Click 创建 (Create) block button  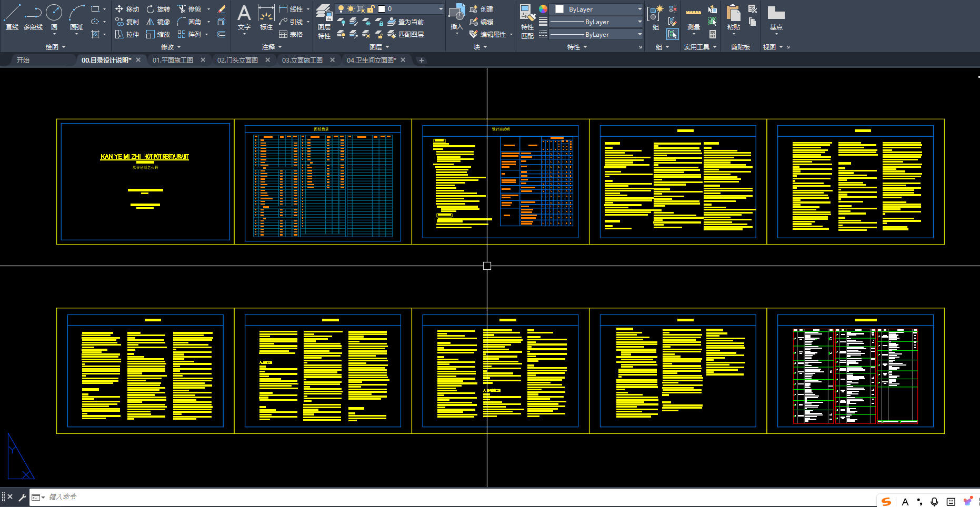click(481, 9)
